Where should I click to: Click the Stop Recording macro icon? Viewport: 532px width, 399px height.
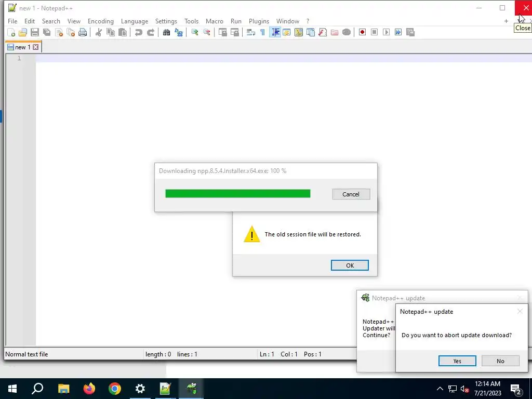(x=374, y=32)
